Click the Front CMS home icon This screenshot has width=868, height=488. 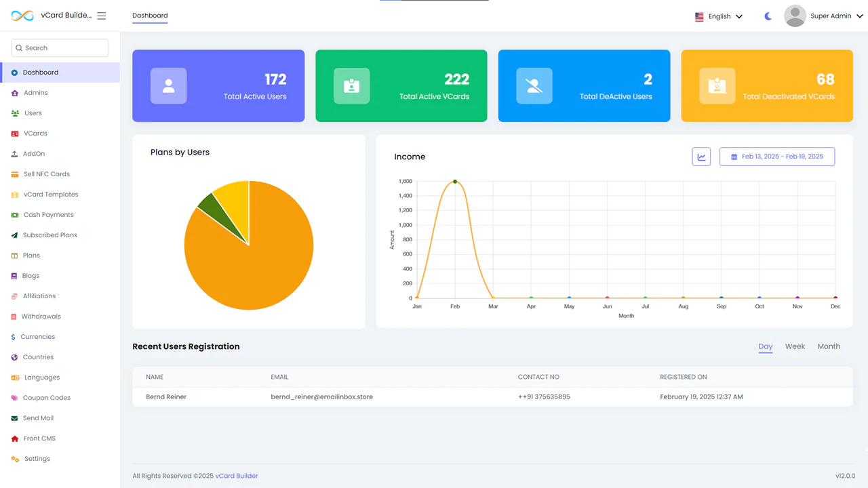[15, 439]
